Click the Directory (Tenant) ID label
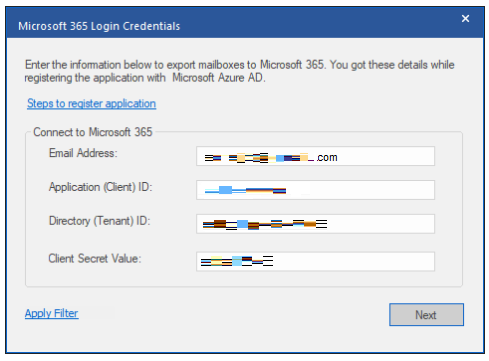 coord(100,221)
